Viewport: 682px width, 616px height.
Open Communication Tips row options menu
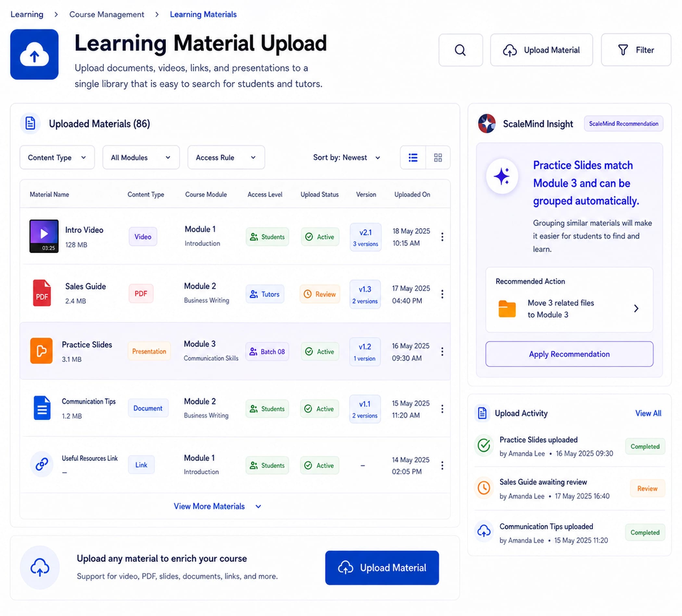pyautogui.click(x=442, y=408)
